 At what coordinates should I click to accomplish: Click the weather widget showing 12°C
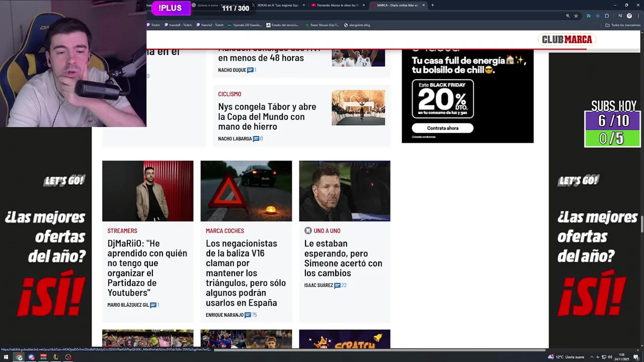coord(566,357)
